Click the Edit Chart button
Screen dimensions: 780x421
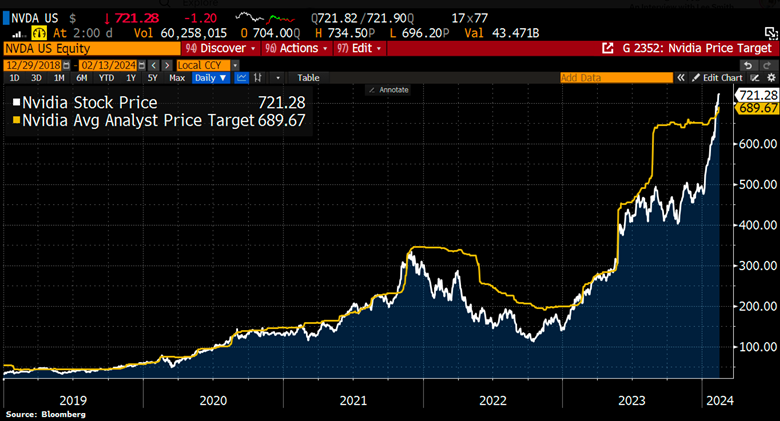(718, 78)
